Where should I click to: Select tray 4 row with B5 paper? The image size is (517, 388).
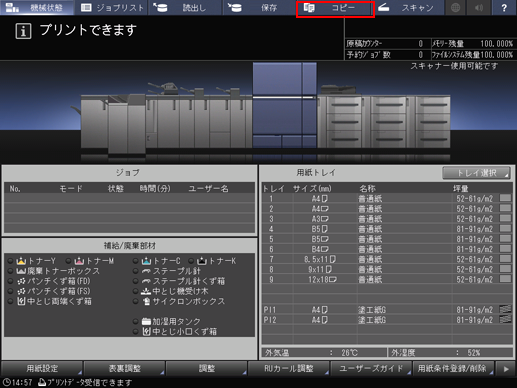pyautogui.click(x=387, y=229)
